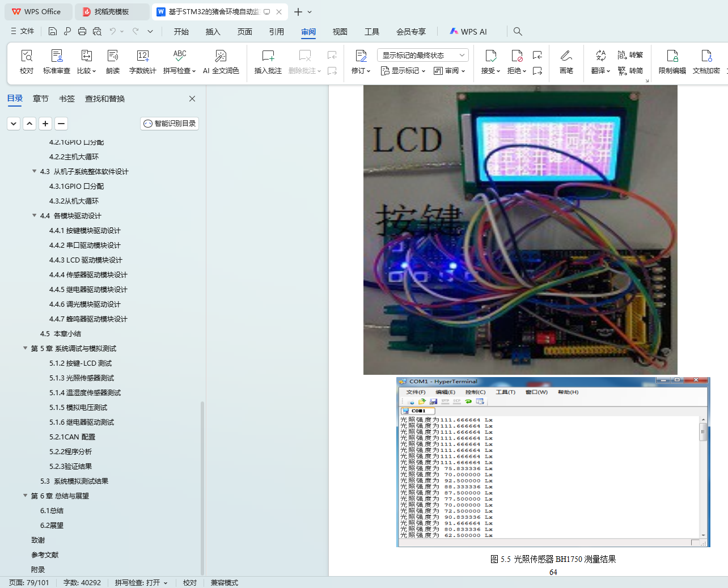Viewport: 728px width, 588px height.
Task: Click the 修订 track changes icon
Action: pos(361,56)
